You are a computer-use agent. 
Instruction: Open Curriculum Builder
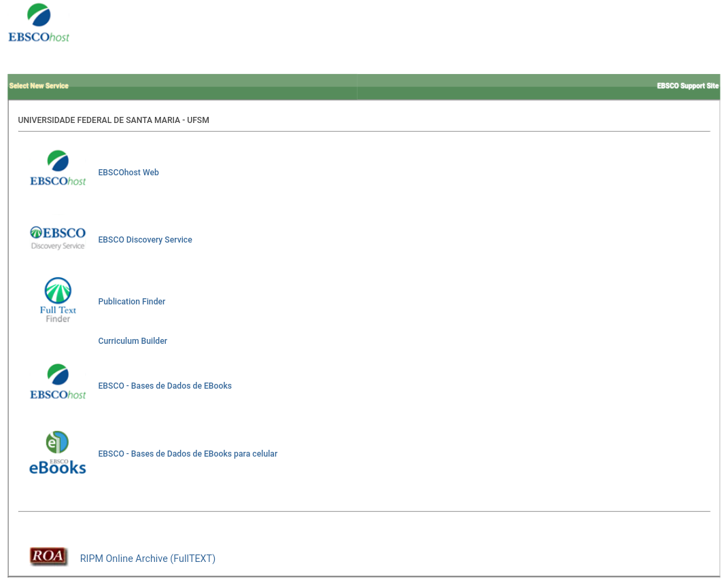coord(132,340)
